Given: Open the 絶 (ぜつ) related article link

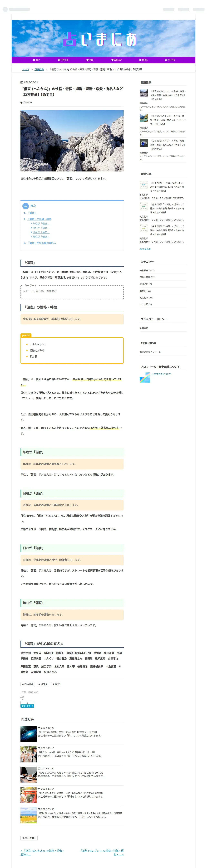Looking at the screenshot, I should pos(67,732).
